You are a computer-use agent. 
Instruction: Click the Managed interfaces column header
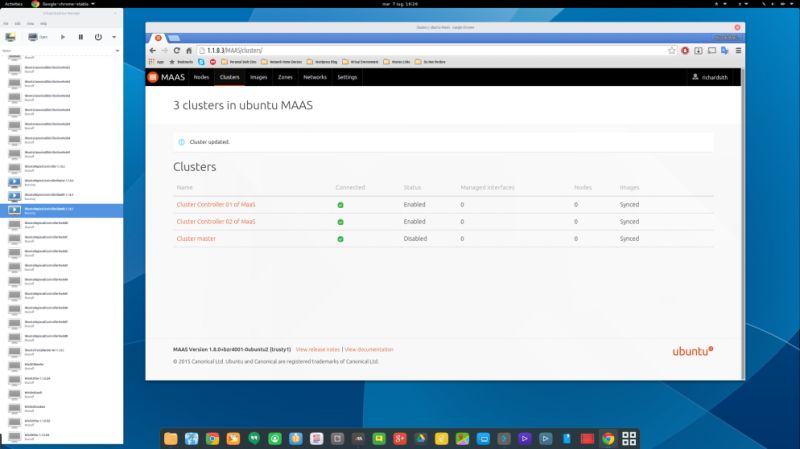coord(487,187)
